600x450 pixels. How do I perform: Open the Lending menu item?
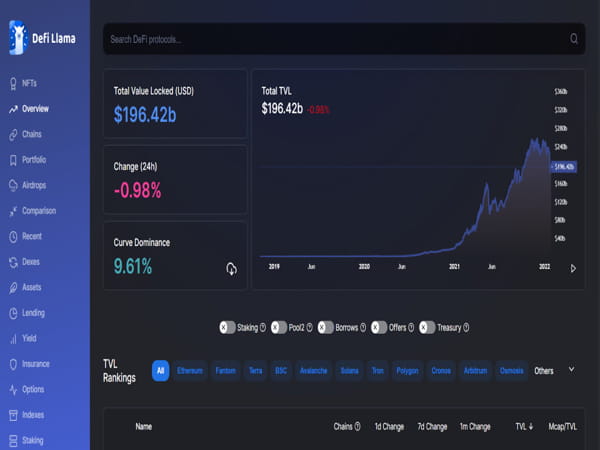33,313
